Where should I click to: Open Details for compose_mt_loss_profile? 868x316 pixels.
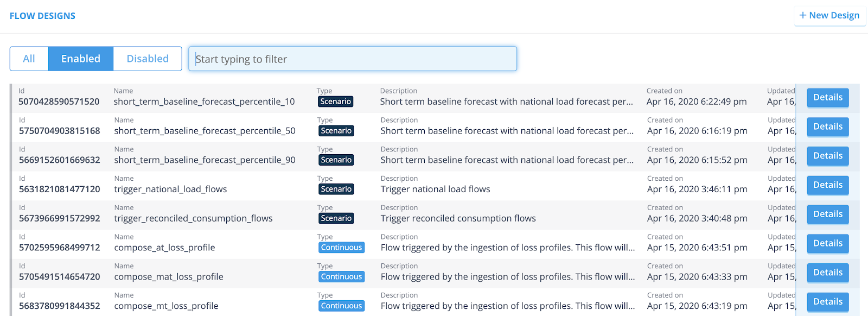pos(827,302)
